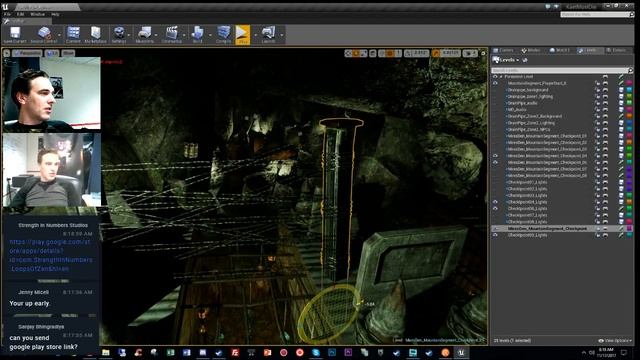The width and height of the screenshot is (640, 360).
Task: Click the Launch toolbar icon
Action: point(268,35)
